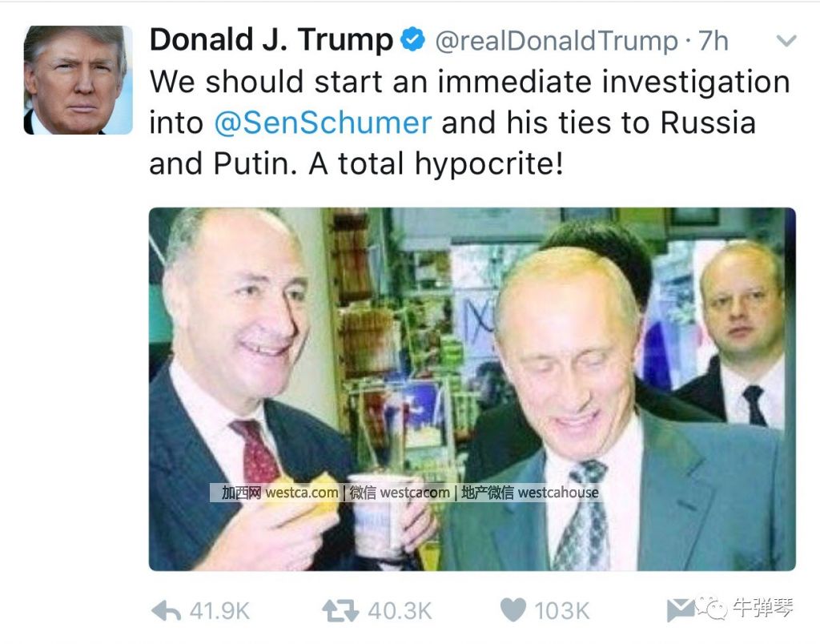Viewport: 820px width, 644px height.
Task: Open the Donald J. Trump display name
Action: pos(271,40)
